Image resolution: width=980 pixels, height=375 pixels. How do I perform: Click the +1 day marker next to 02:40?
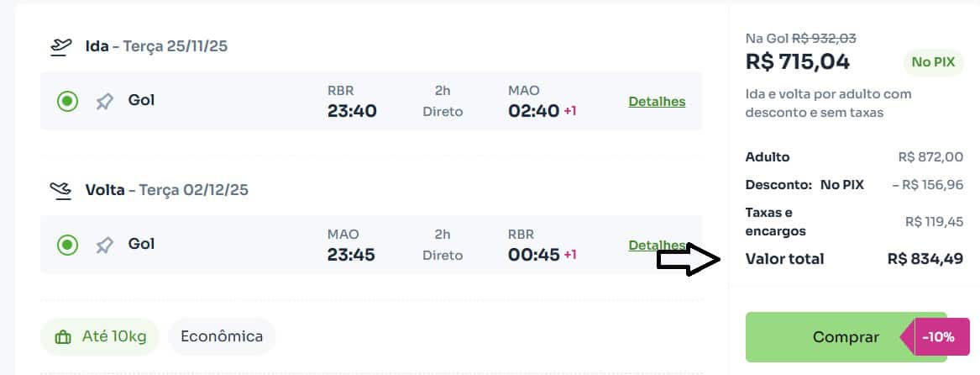[569, 111]
